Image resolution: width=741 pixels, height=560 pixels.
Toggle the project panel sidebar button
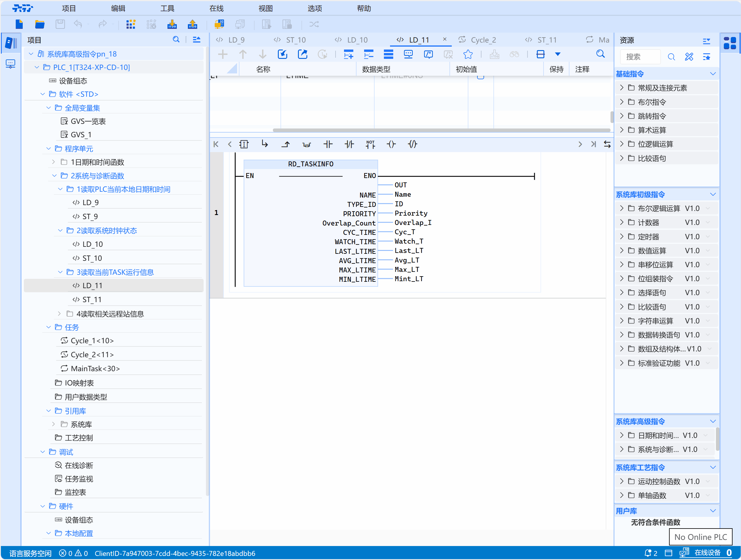pos(10,43)
